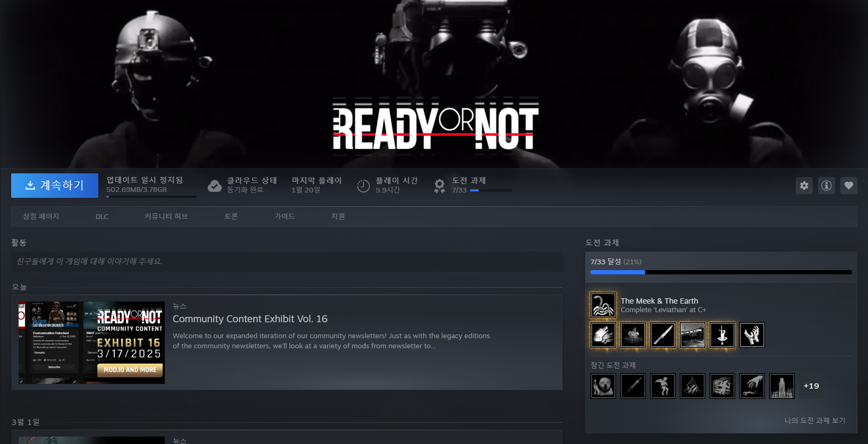Open the 토론 discussions tab
The image size is (868, 444).
click(x=231, y=216)
